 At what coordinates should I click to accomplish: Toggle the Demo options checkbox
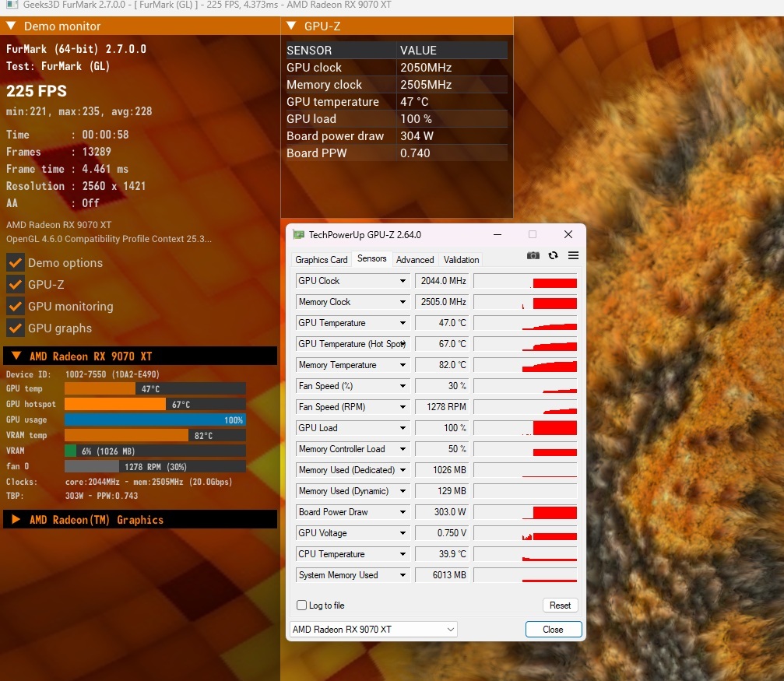tap(16, 262)
